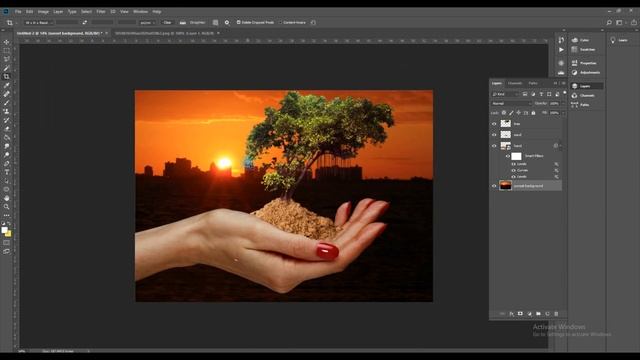Screen dimensions: 640x360
Task: Open the Window menu
Action: 140,11
